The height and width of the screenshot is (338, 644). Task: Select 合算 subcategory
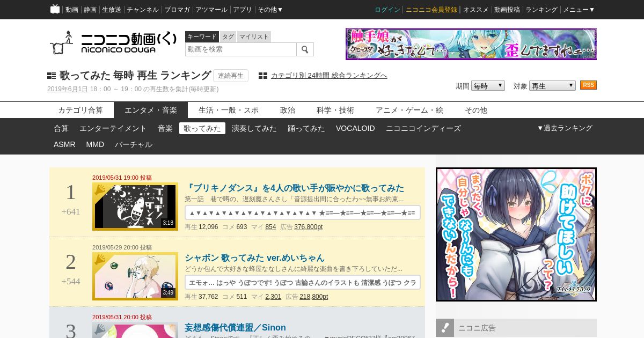click(x=61, y=128)
